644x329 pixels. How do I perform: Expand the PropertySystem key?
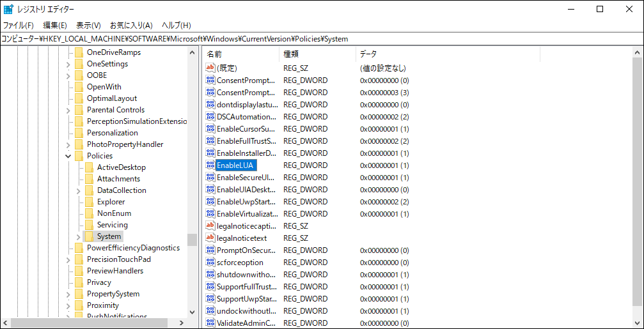68,294
